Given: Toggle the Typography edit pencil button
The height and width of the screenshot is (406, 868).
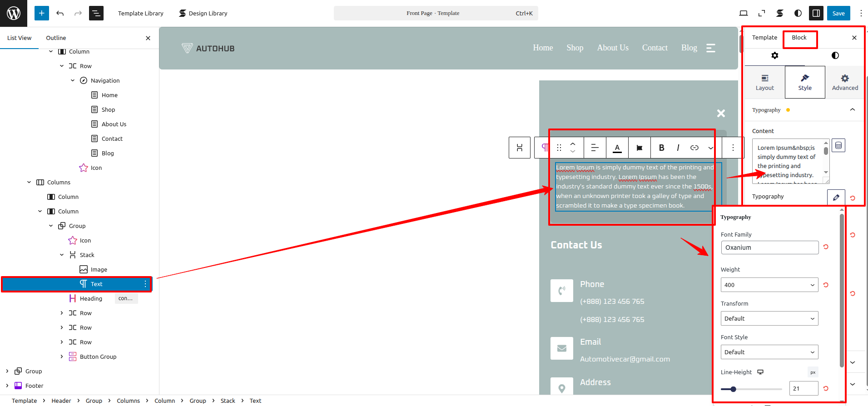Looking at the screenshot, I should point(836,198).
